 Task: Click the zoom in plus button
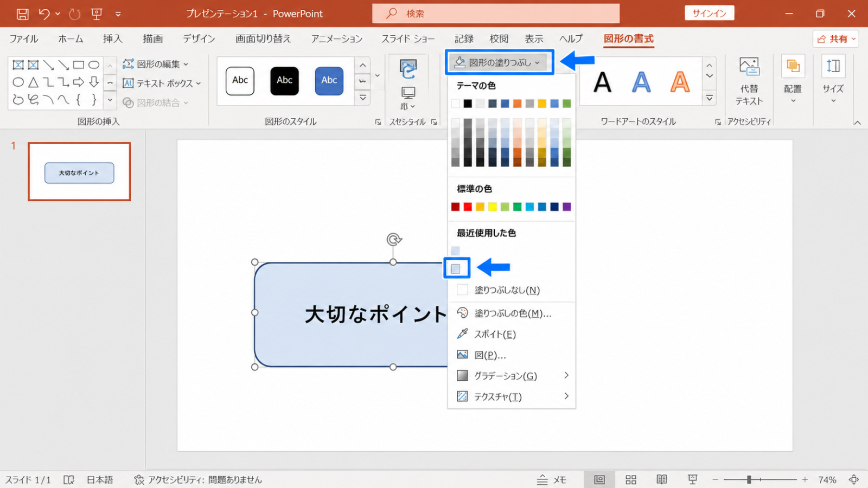click(805, 480)
